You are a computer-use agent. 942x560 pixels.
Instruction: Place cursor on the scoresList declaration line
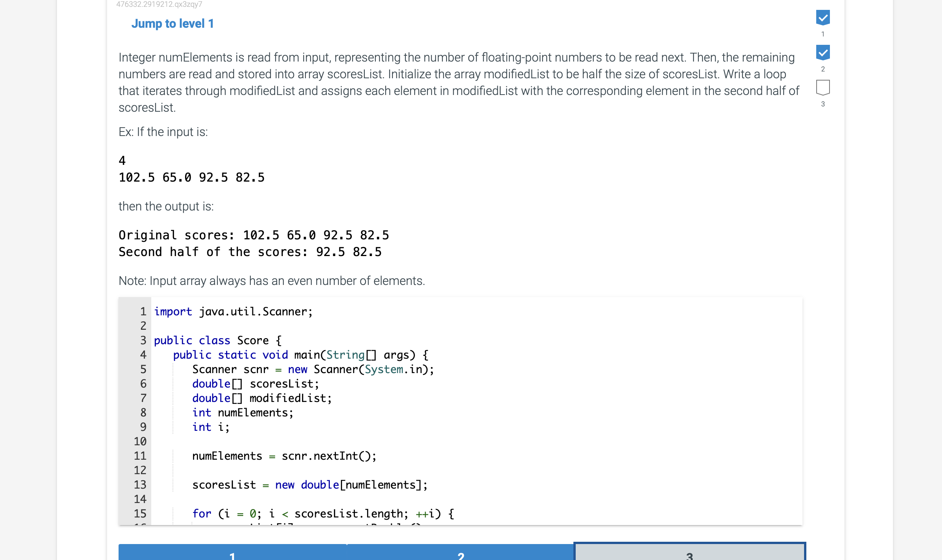pyautogui.click(x=255, y=384)
